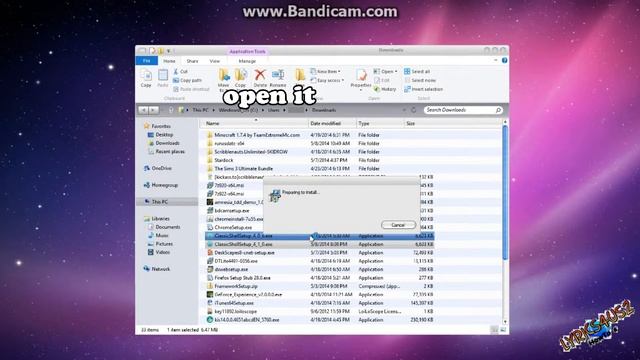This screenshot has width=640, height=360.
Task: Click the Properties icon in ribbon
Action: point(361,75)
